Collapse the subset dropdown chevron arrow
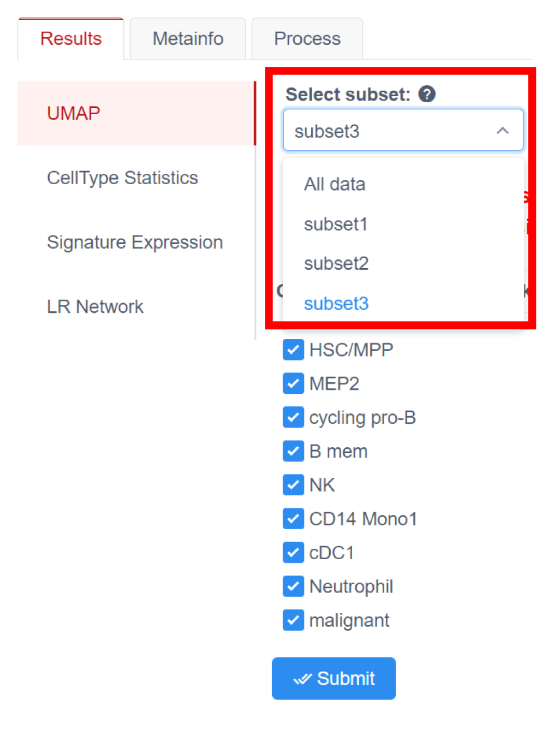 tap(502, 131)
